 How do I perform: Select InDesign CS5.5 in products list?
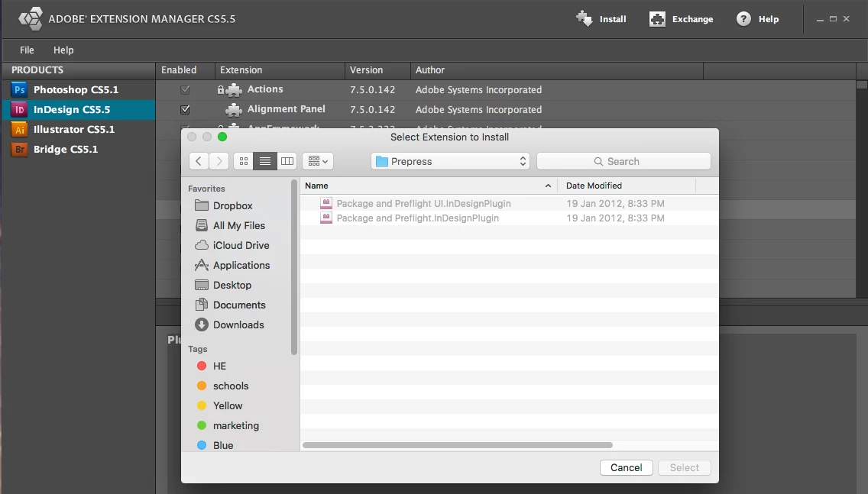click(x=78, y=109)
